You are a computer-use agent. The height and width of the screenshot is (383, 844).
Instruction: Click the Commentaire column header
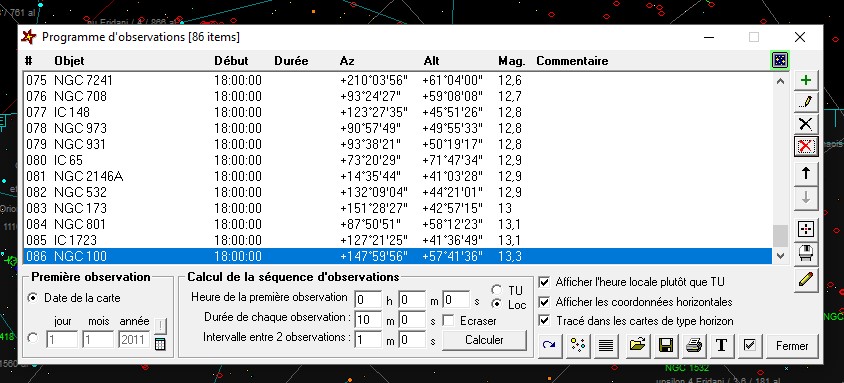pyautogui.click(x=572, y=61)
